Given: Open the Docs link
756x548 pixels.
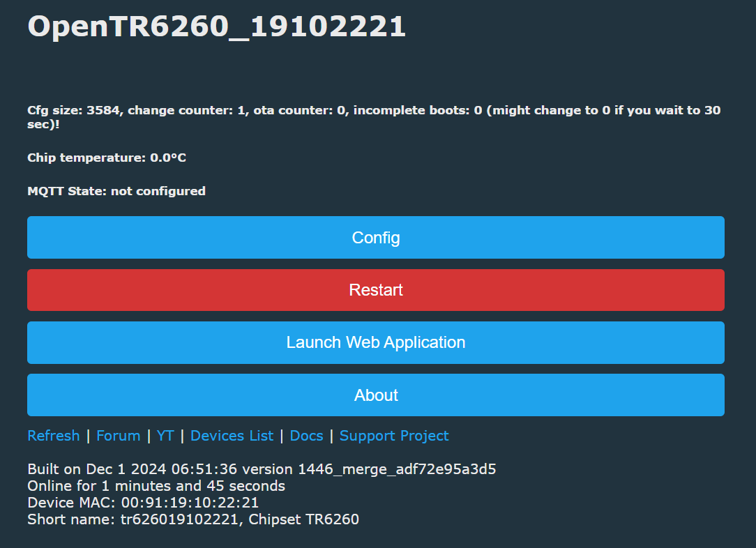Looking at the screenshot, I should click(306, 436).
